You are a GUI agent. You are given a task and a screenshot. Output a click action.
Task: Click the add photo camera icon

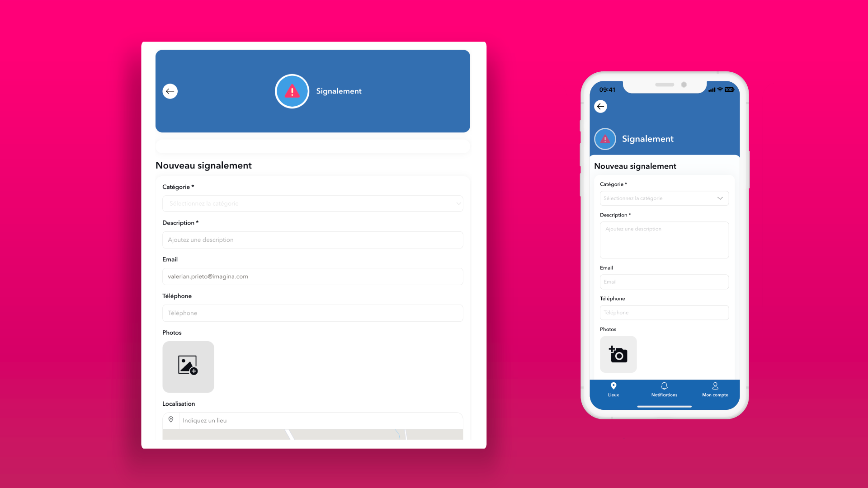pos(618,354)
